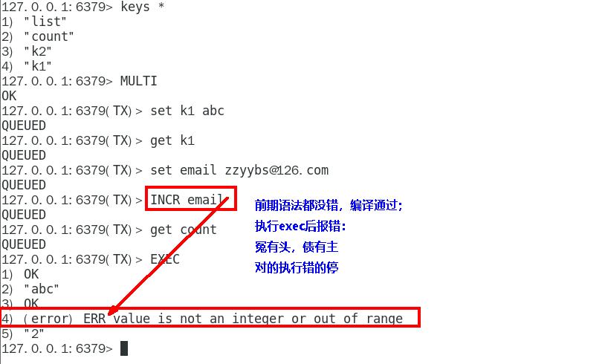Click the 'set k1 abc' command

pyautogui.click(x=187, y=111)
